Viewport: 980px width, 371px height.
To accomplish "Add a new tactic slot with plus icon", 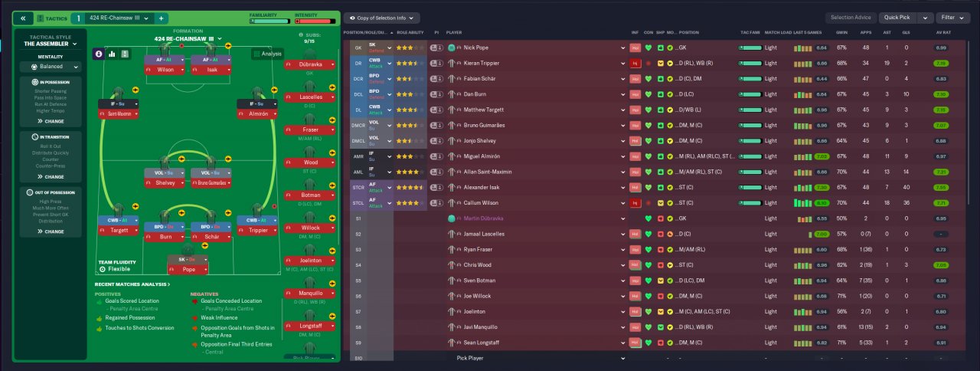I will click(x=162, y=18).
